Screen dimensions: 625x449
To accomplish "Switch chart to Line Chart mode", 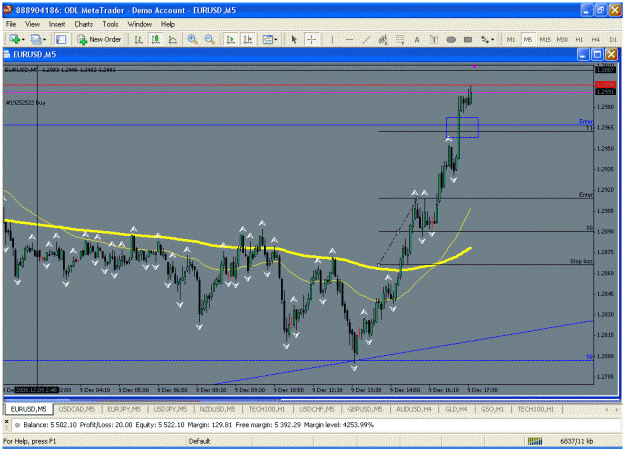I will 172,39.
